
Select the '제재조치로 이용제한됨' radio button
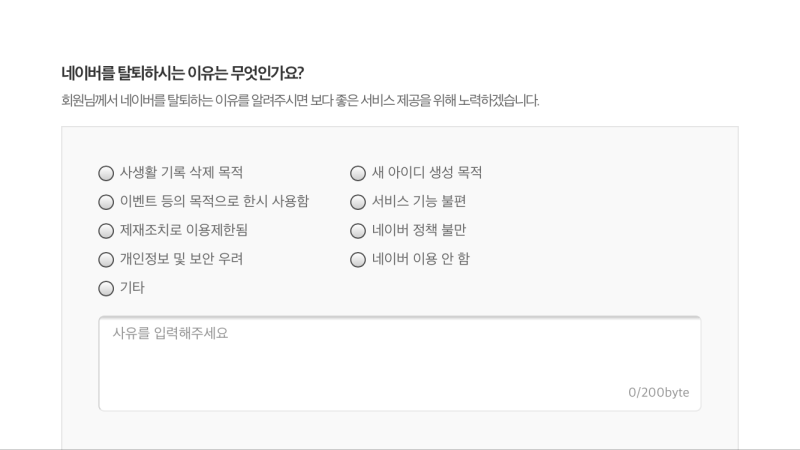(x=106, y=231)
